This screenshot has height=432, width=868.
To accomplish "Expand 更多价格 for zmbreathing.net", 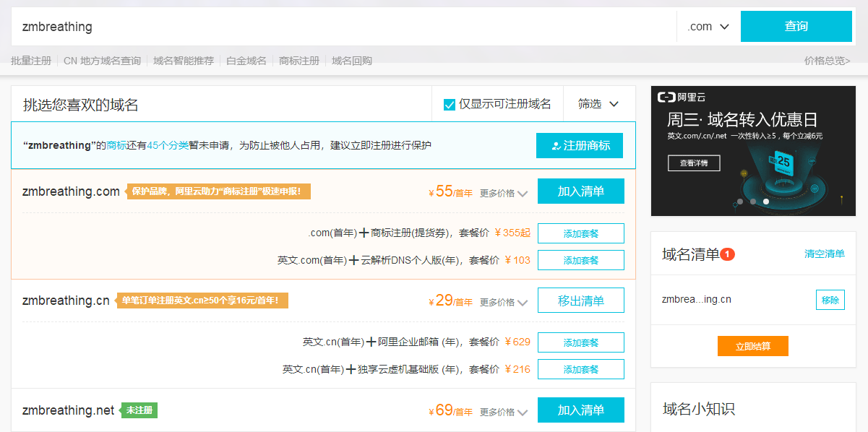I will point(504,412).
